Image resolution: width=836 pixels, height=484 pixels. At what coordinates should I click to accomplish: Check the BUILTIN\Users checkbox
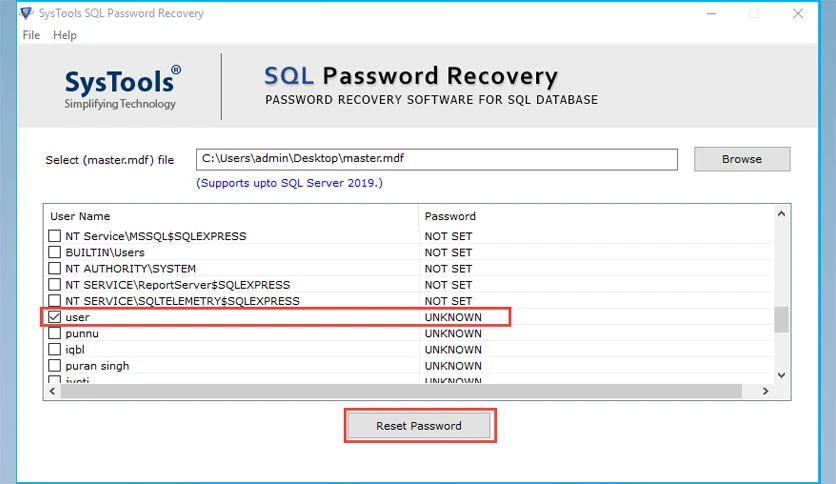pyautogui.click(x=54, y=252)
